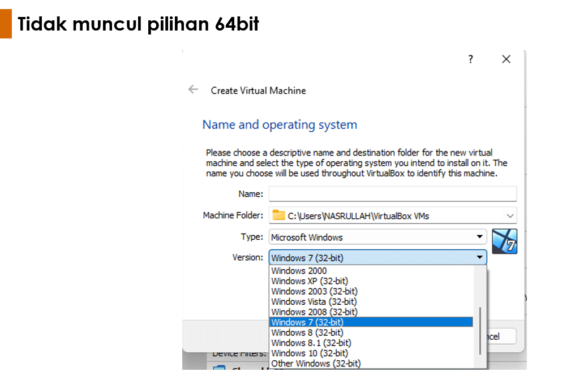Click into the Name input field
Viewport: 588px width, 389px height.
click(393, 194)
